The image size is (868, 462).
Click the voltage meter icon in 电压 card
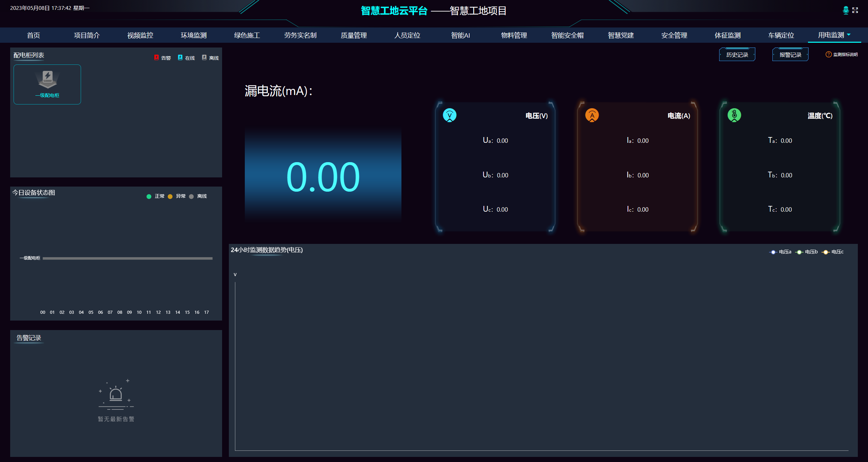click(450, 115)
